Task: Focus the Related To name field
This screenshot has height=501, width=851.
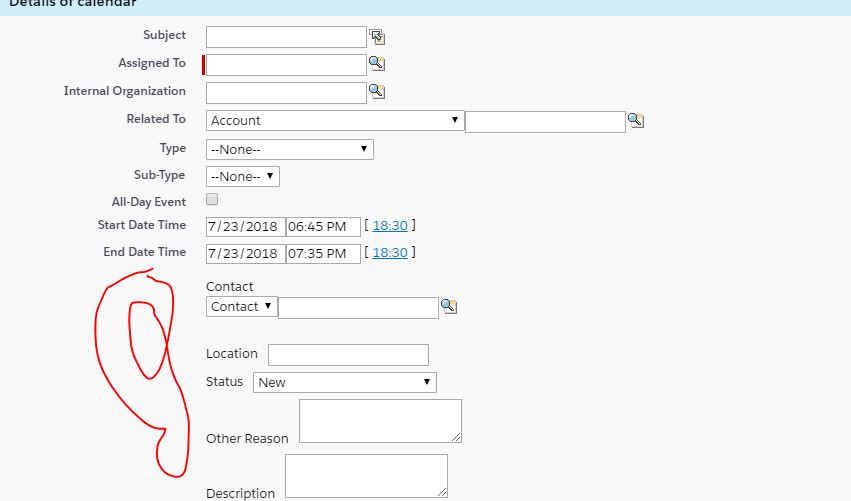Action: point(545,122)
